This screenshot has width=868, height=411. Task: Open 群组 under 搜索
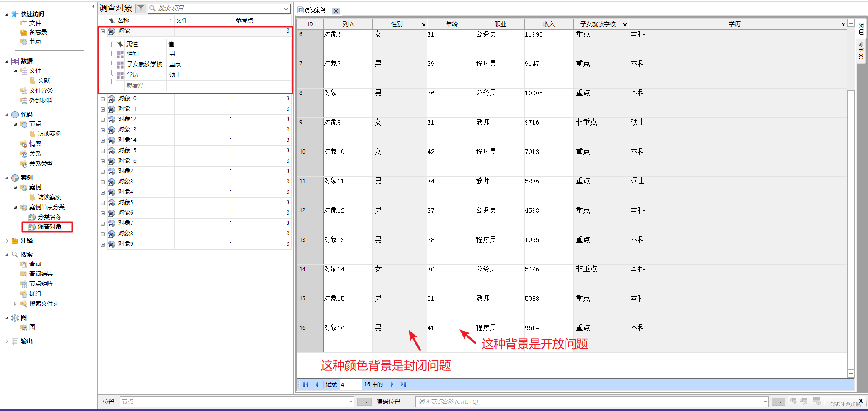[35, 294]
